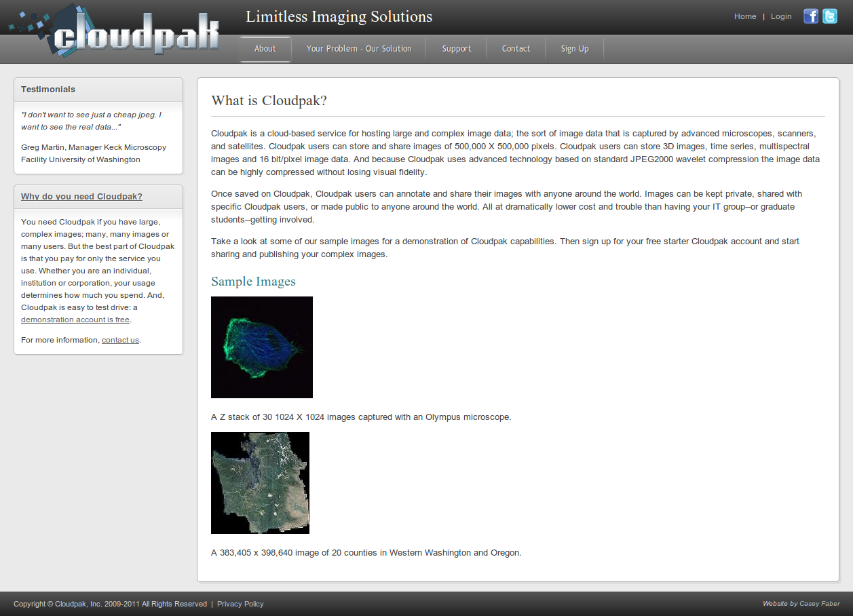Click the Olympus microscope Z stack caption
Viewport: 853px width, 616px height.
coord(361,417)
